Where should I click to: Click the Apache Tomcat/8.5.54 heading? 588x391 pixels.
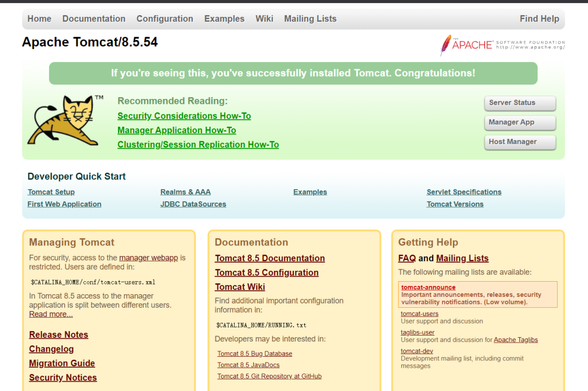(x=90, y=42)
